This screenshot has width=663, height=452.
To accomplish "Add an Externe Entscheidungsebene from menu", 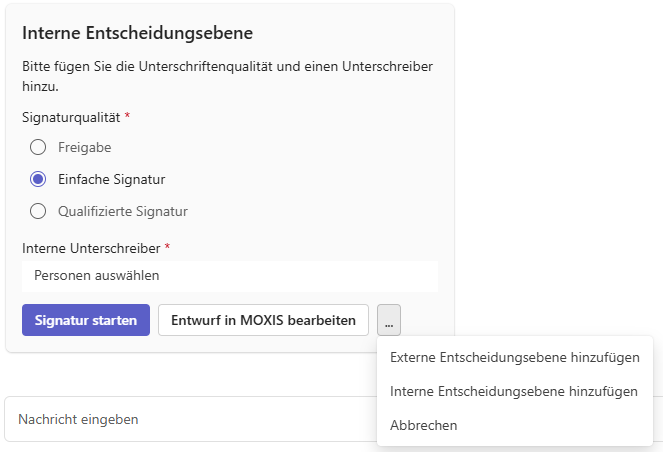I will (x=514, y=357).
